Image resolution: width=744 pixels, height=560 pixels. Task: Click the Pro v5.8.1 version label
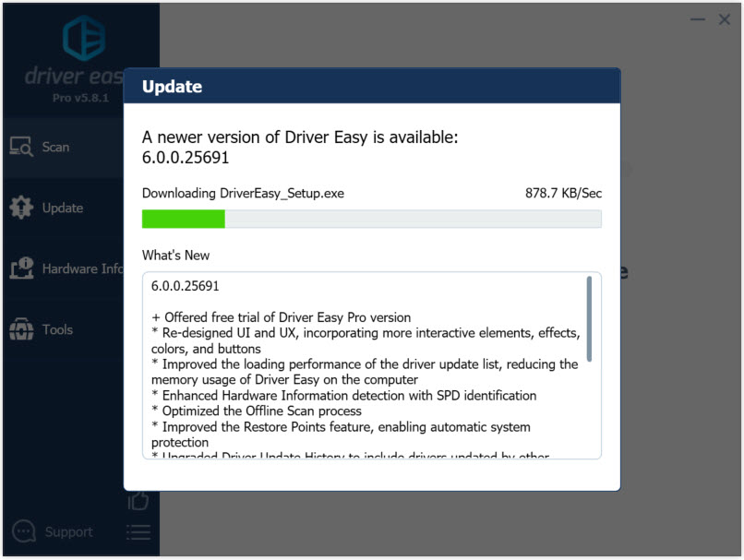(80, 98)
